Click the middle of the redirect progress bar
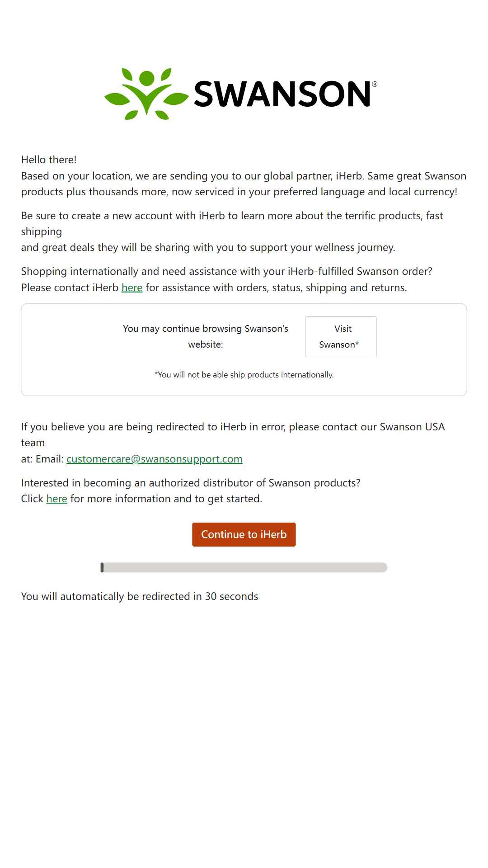This screenshot has height=868, width=488. (244, 567)
